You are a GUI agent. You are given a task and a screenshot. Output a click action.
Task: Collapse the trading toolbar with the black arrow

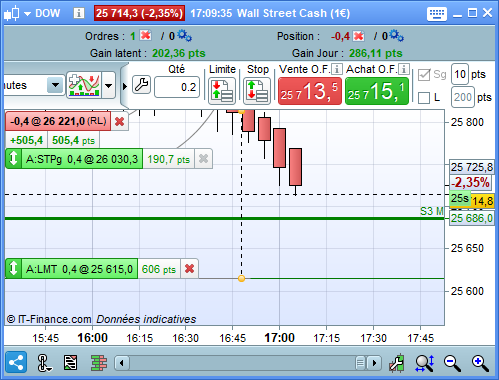point(125,86)
